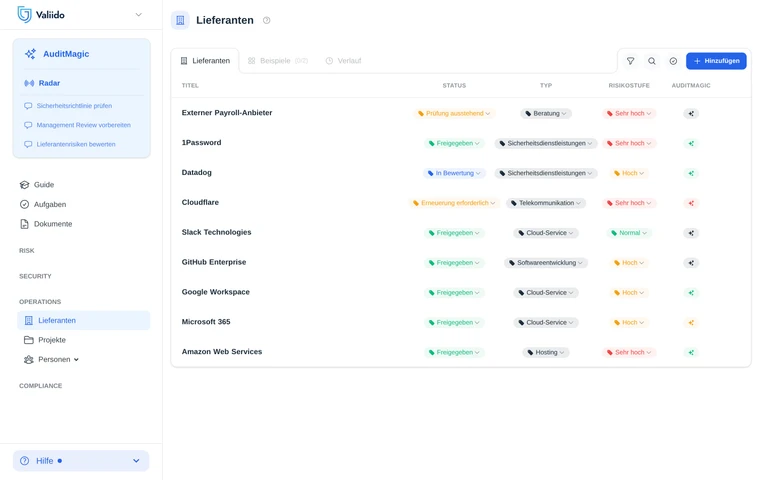This screenshot has height=480, width=768.
Task: Click AuditMagic icon in Microsoft 365 row
Action: click(x=691, y=322)
